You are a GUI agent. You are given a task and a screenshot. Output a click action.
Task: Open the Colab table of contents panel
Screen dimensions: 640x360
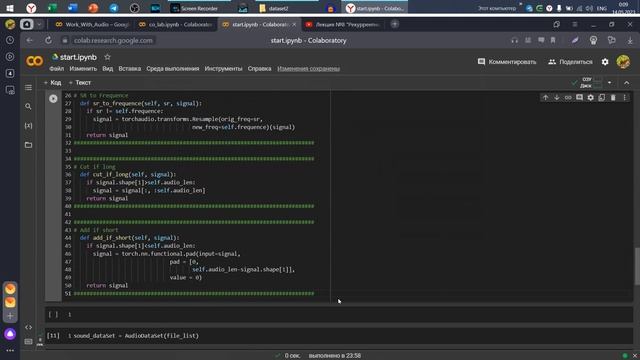[28, 88]
